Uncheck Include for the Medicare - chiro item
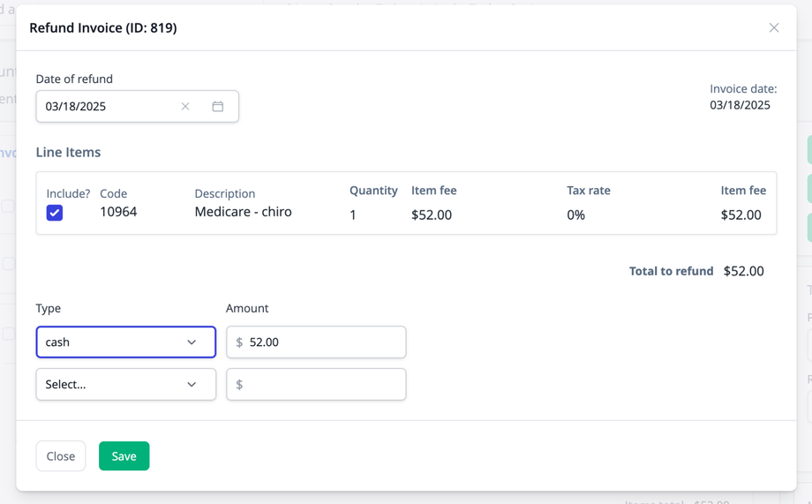Screen dimensions: 812x504 (55, 213)
